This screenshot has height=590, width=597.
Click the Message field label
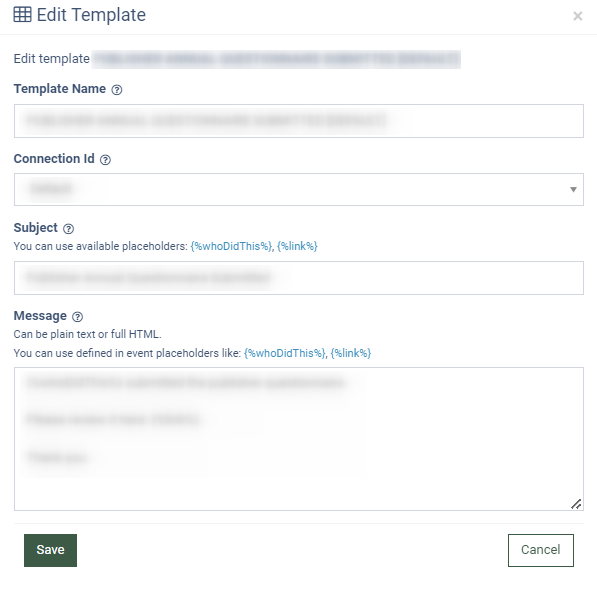point(40,316)
